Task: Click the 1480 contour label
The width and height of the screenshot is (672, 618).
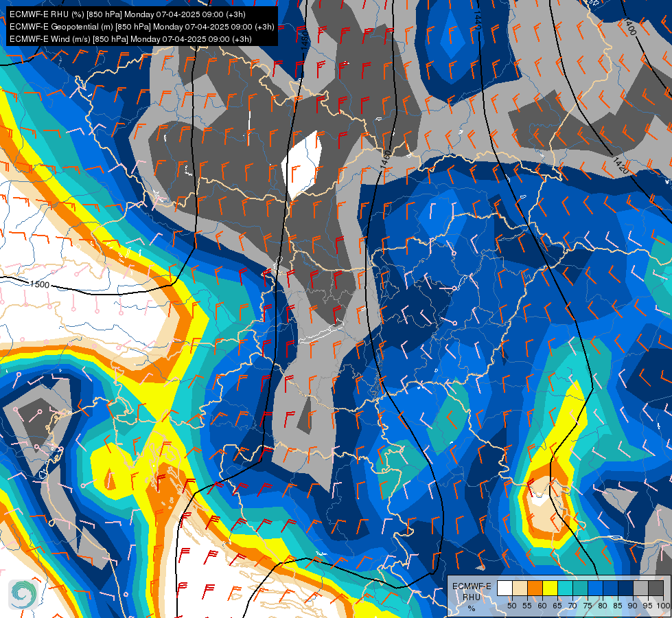Action: click(305, 40)
